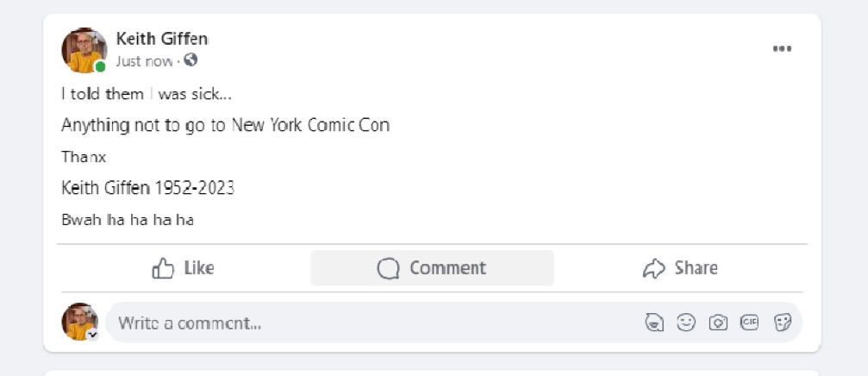Open the GIF picker in comment box

750,323
